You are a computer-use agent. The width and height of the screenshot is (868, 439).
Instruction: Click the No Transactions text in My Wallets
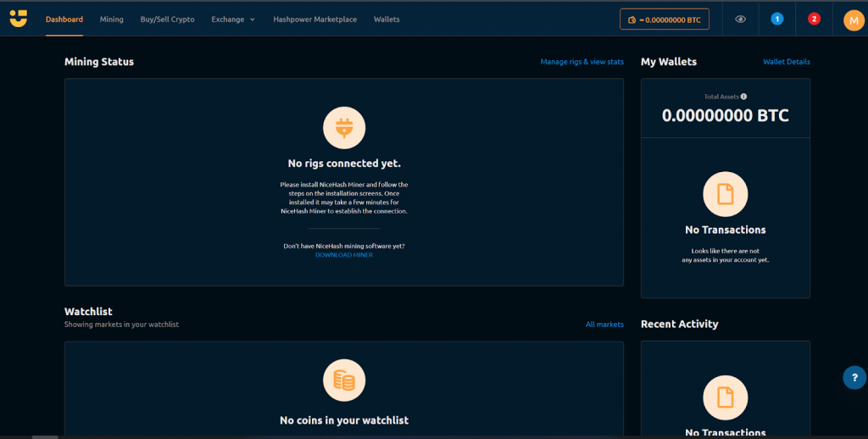726,230
